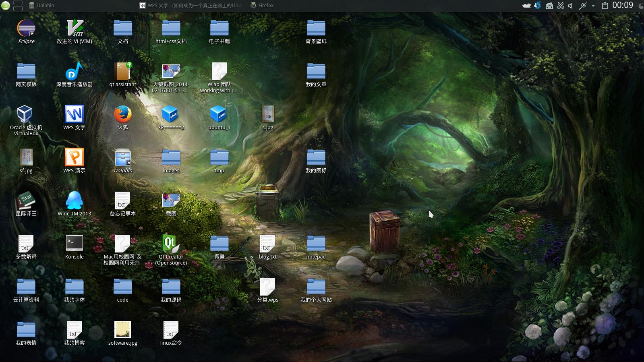Expand hidden system tray icons arrow
The width and height of the screenshot is (644, 362).
coord(593,6)
